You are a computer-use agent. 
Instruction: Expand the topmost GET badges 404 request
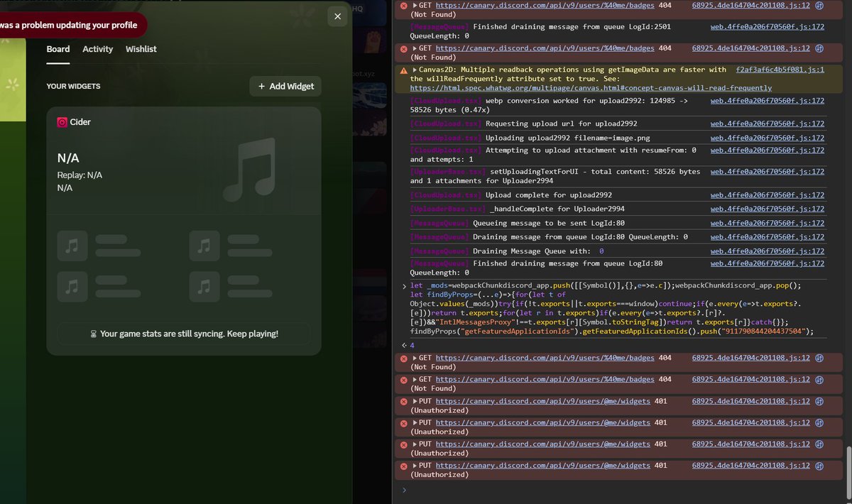click(x=415, y=6)
